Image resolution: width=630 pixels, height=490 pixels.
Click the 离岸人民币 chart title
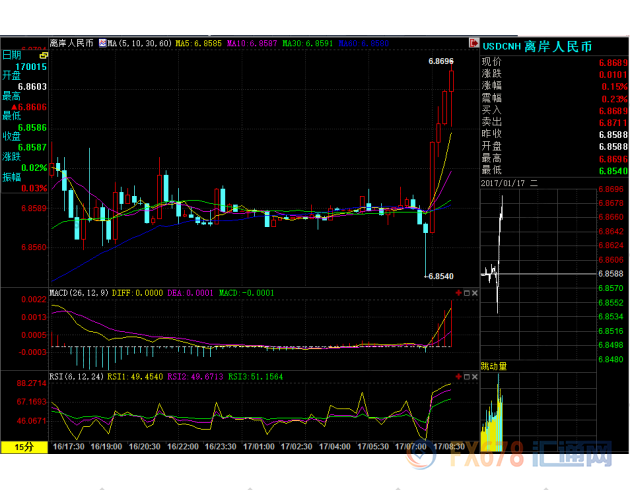coord(72,43)
